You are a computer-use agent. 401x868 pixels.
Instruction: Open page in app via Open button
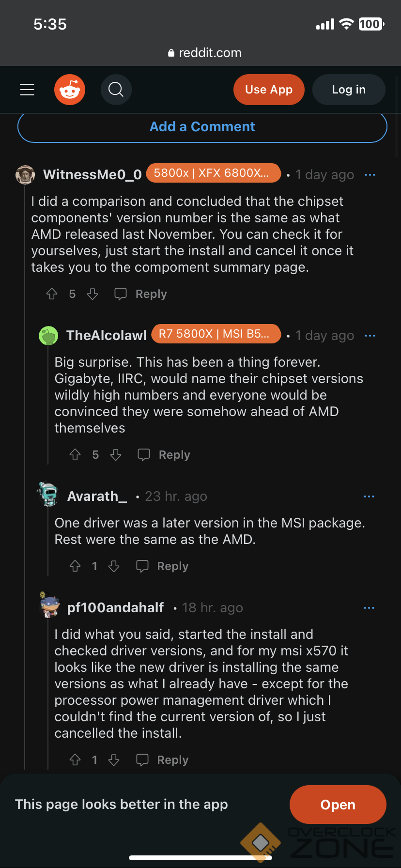coord(338,805)
